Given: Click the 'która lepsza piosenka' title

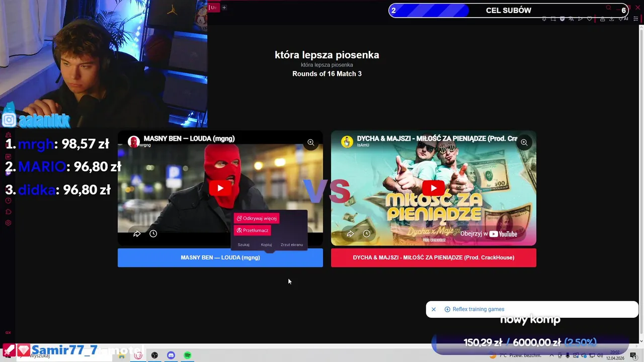Looking at the screenshot, I should (x=327, y=55).
